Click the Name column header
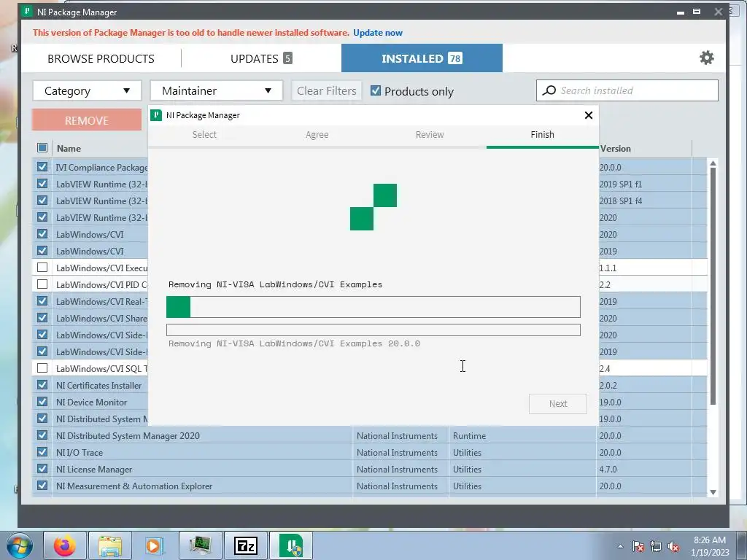This screenshot has height=560, width=747. 69,148
